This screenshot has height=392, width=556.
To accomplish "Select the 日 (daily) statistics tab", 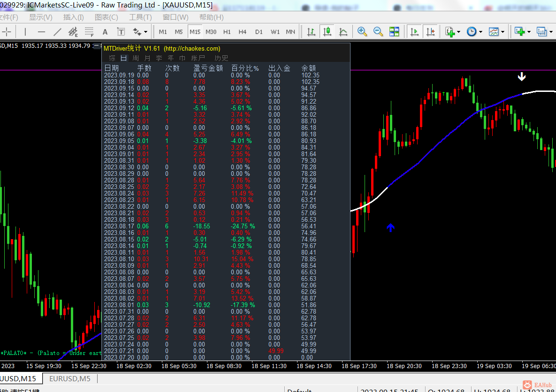I will pos(123,58).
